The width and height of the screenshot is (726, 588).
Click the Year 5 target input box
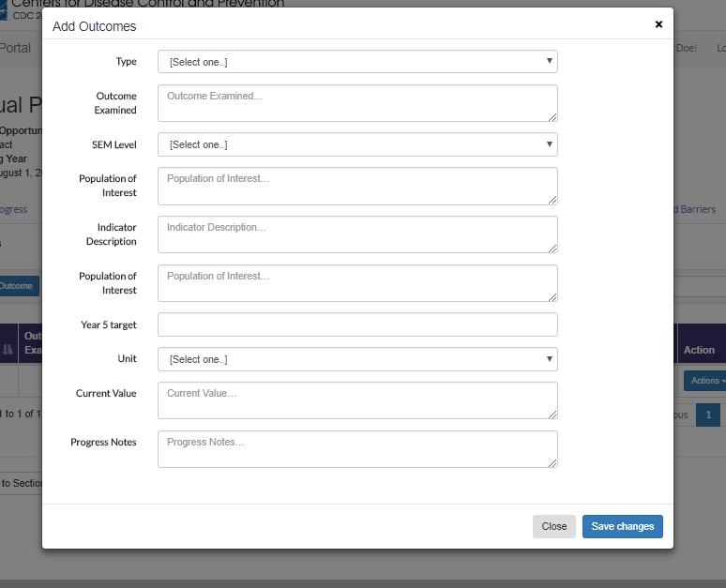point(357,324)
